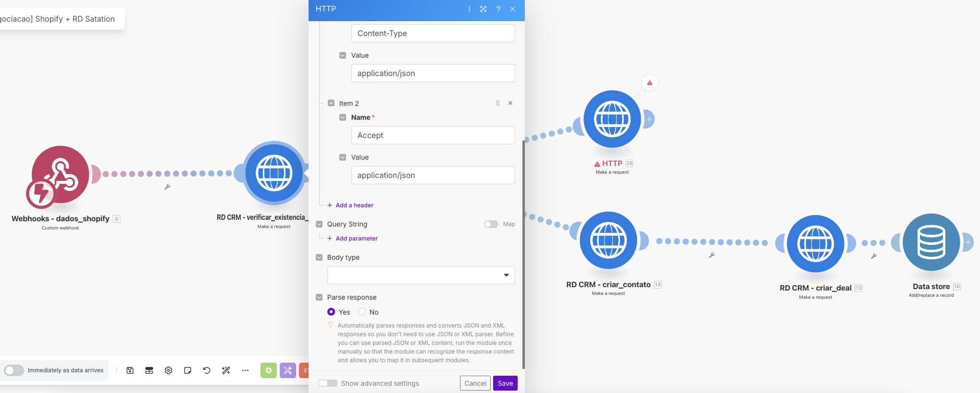Open the RD CRM criar_contato module
The height and width of the screenshot is (393, 980).
click(x=608, y=241)
